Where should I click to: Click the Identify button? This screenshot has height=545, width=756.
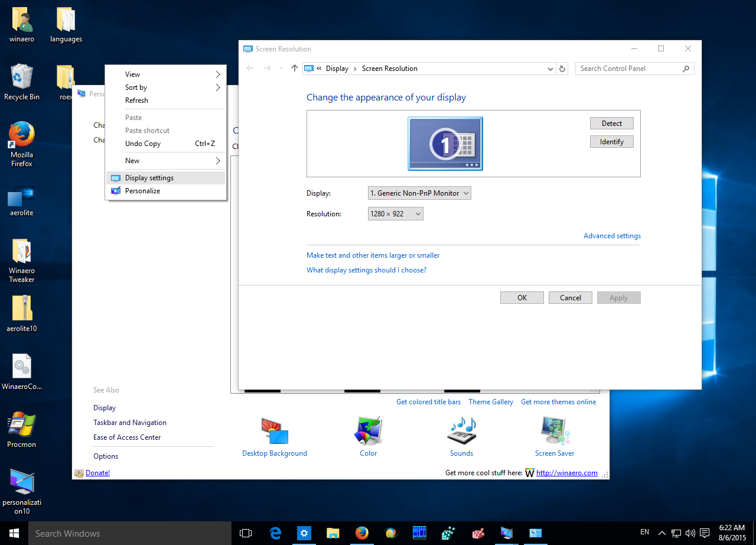[612, 142]
